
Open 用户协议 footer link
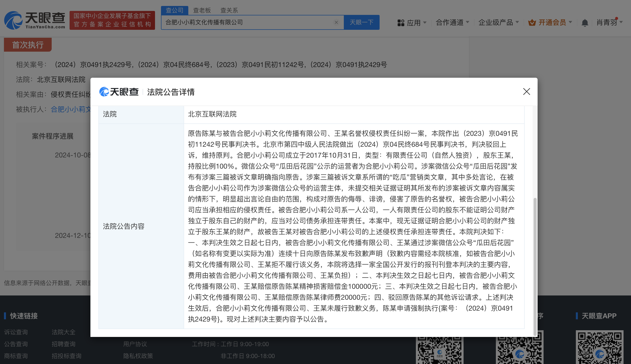coord(135,344)
